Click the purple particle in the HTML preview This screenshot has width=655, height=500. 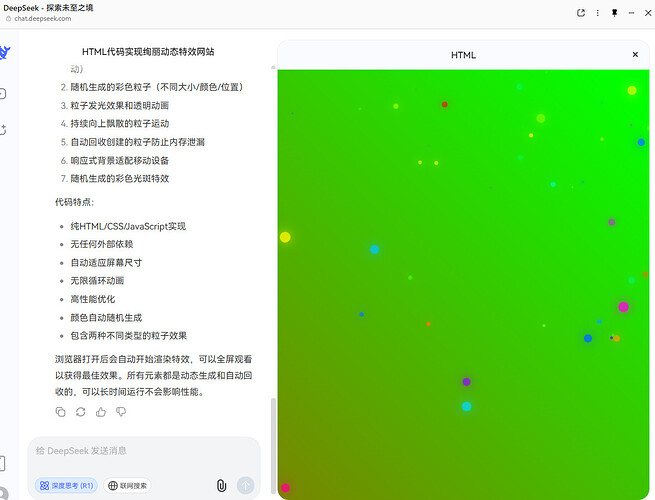[x=467, y=382]
